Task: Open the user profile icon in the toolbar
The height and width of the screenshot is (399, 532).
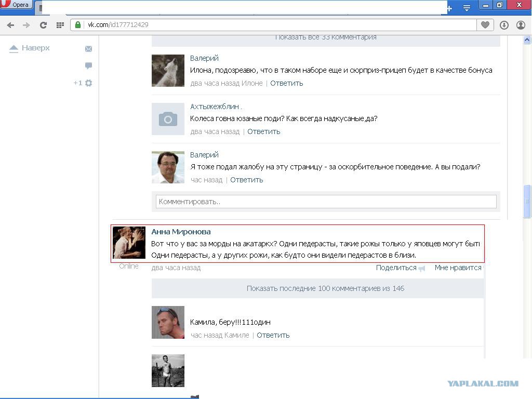Action: click(x=521, y=25)
